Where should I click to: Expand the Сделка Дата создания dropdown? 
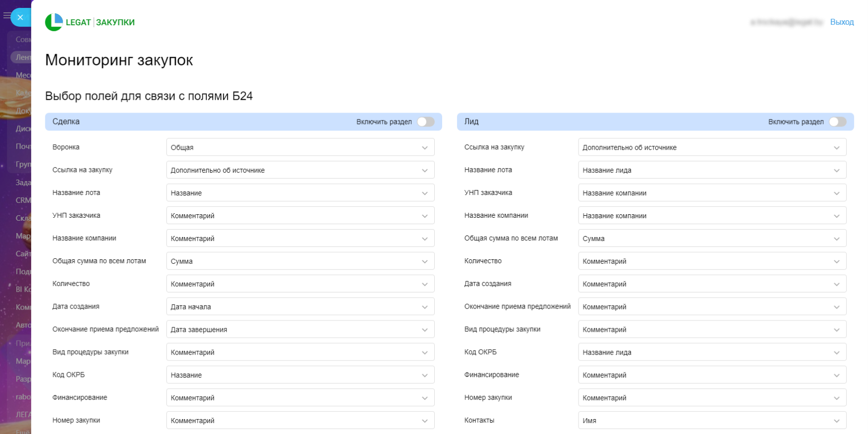click(300, 307)
